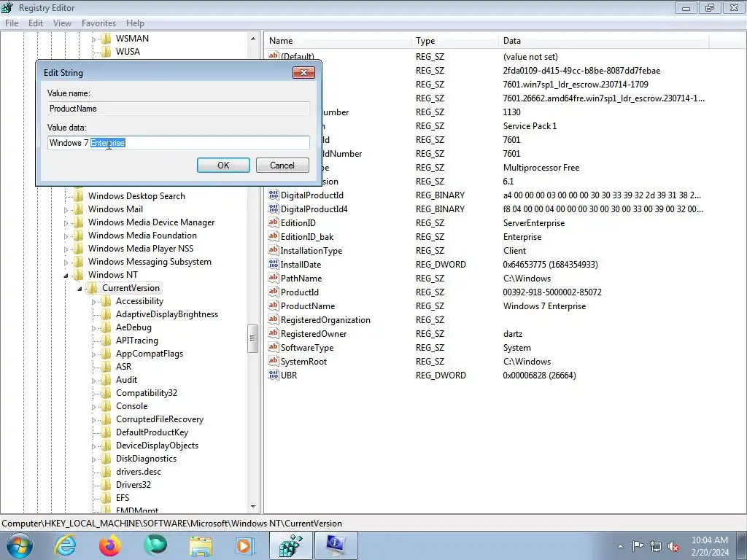This screenshot has height=560, width=747.
Task: Select the DefaultProductKey tree key
Action: (152, 432)
